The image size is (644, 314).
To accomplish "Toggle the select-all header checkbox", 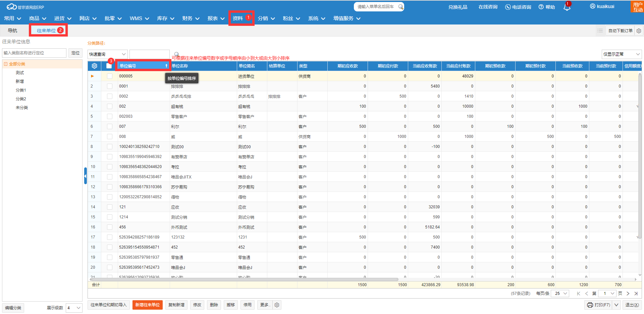I will [109, 66].
